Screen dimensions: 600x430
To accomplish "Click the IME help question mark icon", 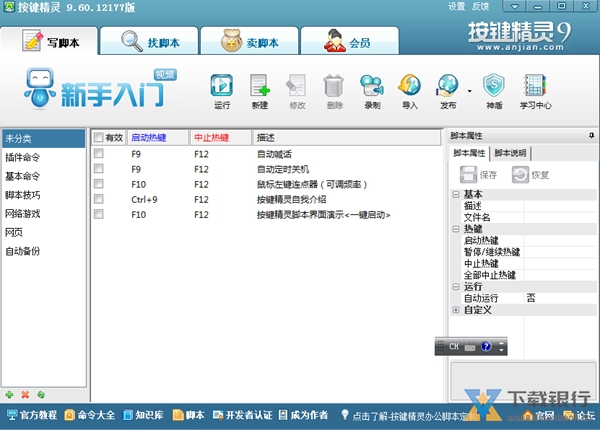I will point(486,346).
